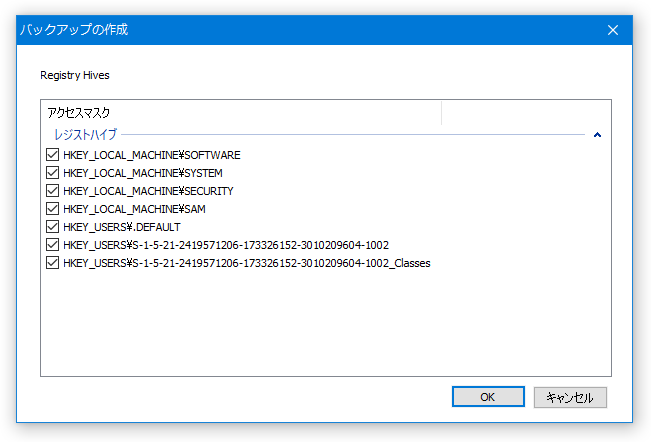Uncheck the HKEY_USERS¥.DEFAULT checkbox
The height and width of the screenshot is (442, 651).
click(x=52, y=227)
